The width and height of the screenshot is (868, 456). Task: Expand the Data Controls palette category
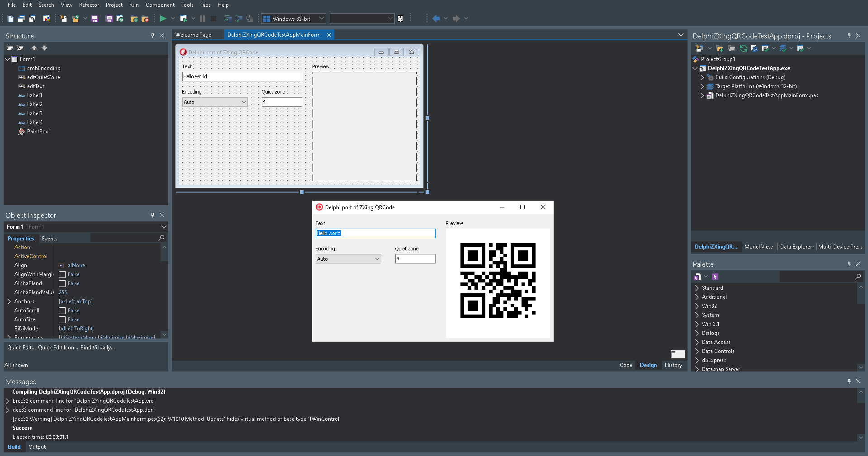click(x=697, y=351)
